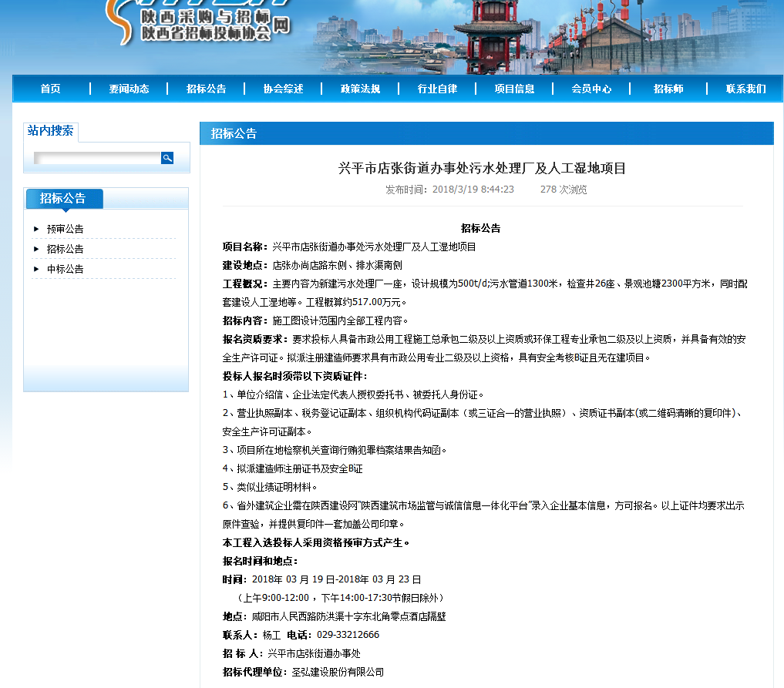Viewport: 784px width, 688px height.
Task: Go to 首页 in the navigation bar
Action: 51,89
